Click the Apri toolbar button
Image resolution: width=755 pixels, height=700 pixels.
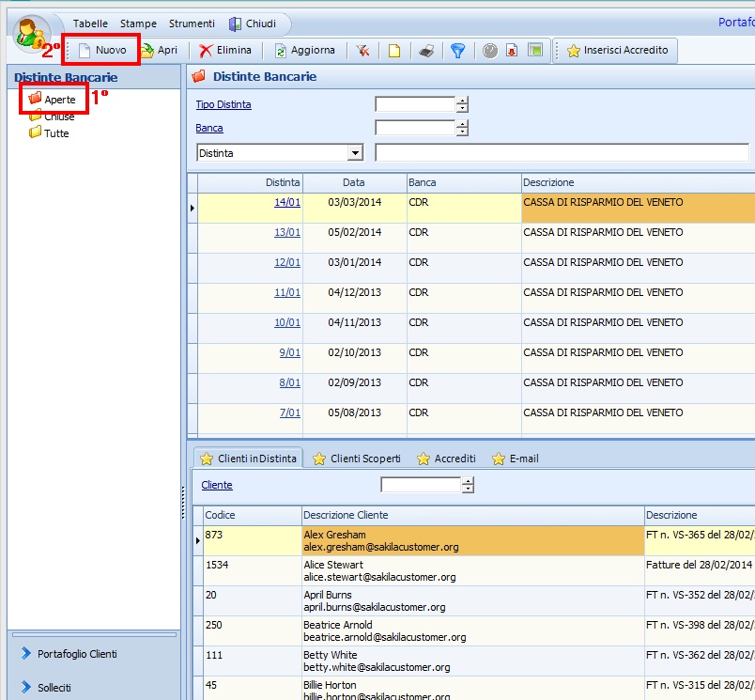[x=159, y=51]
